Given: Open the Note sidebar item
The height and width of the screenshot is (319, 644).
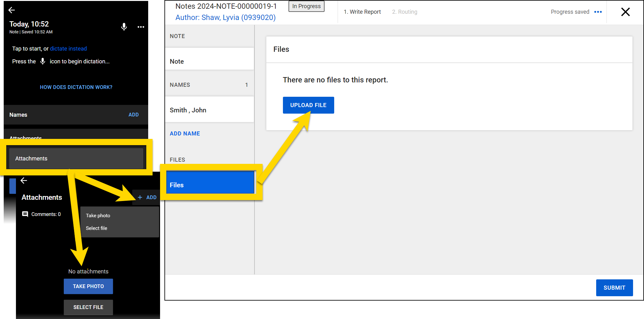Looking at the screenshot, I should pos(209,61).
